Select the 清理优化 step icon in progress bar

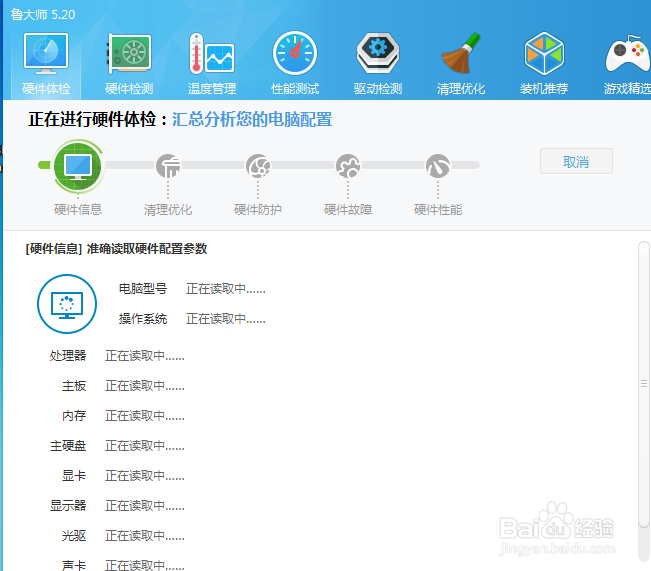(x=168, y=166)
